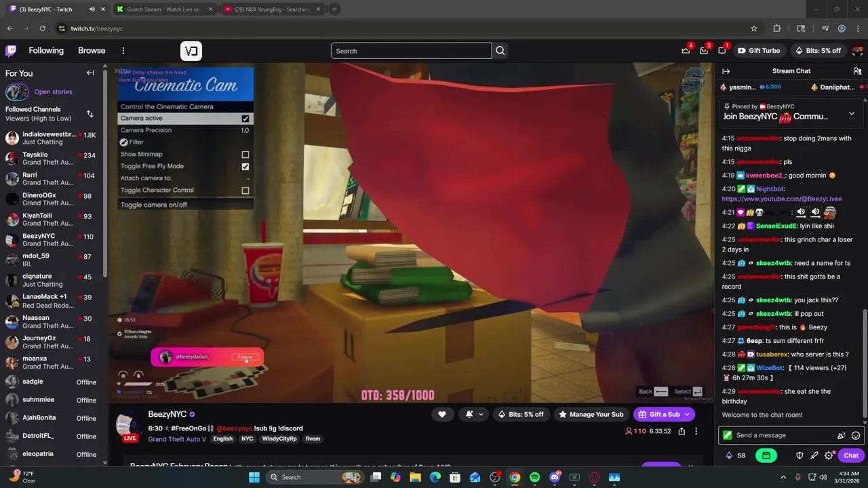Open the emote picker in chat

tap(856, 436)
